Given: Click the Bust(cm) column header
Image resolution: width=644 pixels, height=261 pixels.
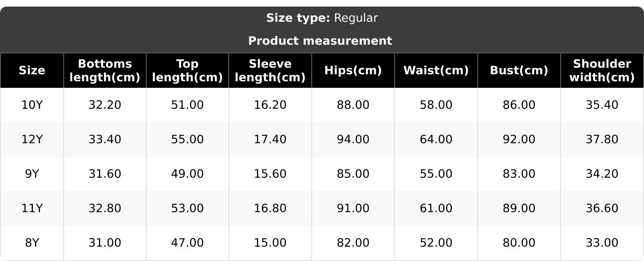Looking at the screenshot, I should point(519,71).
